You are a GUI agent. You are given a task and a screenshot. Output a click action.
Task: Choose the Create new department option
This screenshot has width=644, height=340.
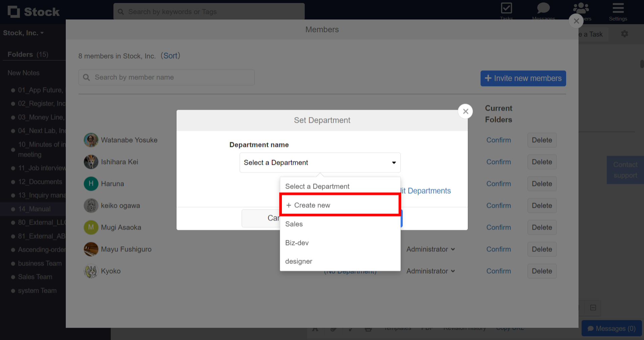point(340,205)
